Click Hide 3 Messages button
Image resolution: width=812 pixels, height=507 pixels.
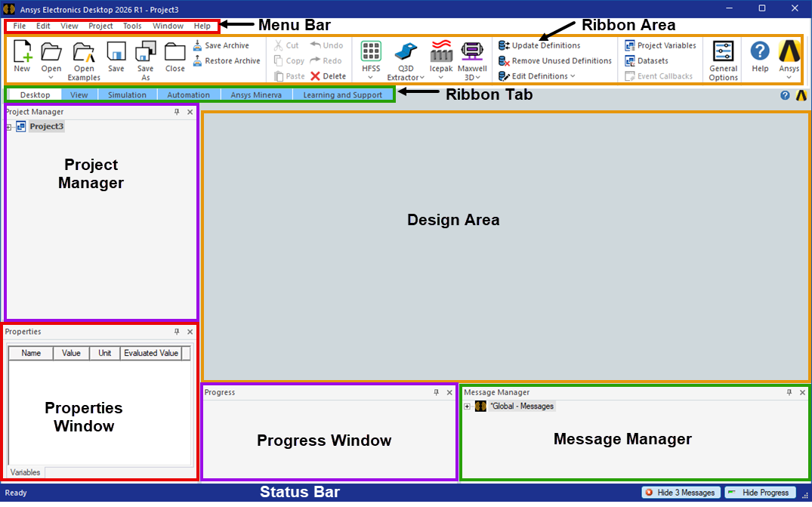tap(680, 493)
